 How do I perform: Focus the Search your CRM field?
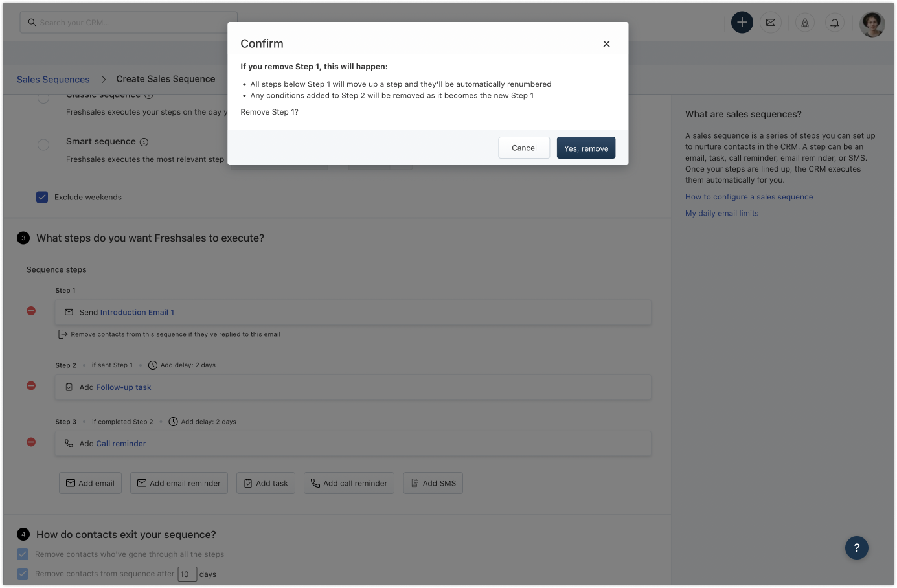(x=129, y=23)
